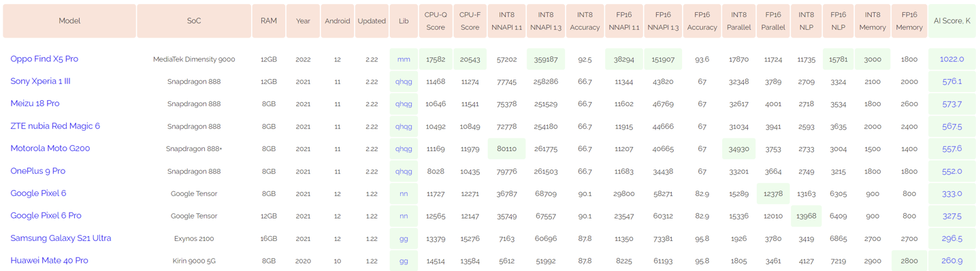The height and width of the screenshot is (271, 980).
Task: Click the Model column header
Action: click(x=69, y=21)
